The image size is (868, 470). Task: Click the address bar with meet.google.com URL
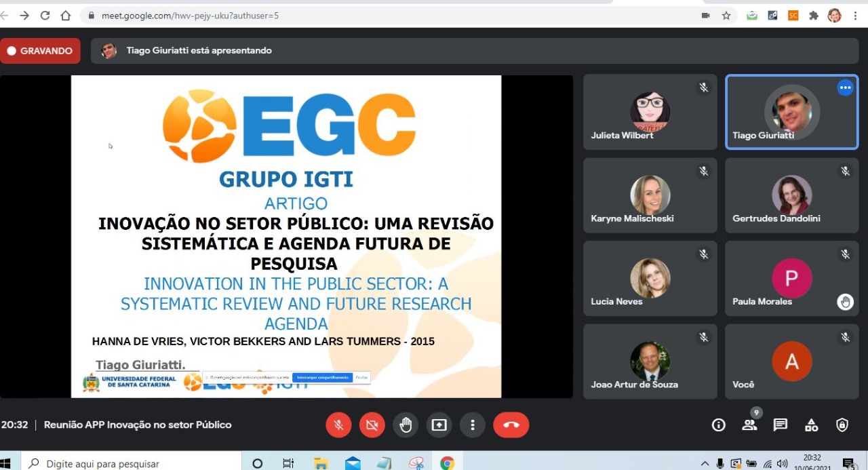click(x=397, y=15)
